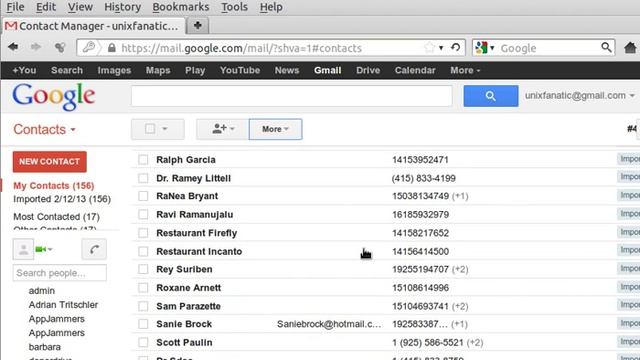Click the Google logo

53,96
